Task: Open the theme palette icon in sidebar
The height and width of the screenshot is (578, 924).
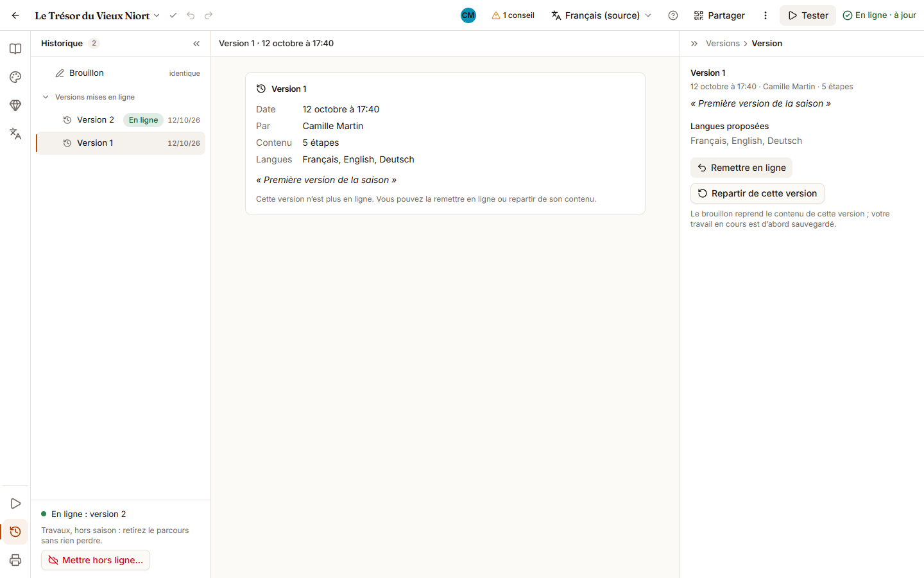Action: [x=15, y=77]
